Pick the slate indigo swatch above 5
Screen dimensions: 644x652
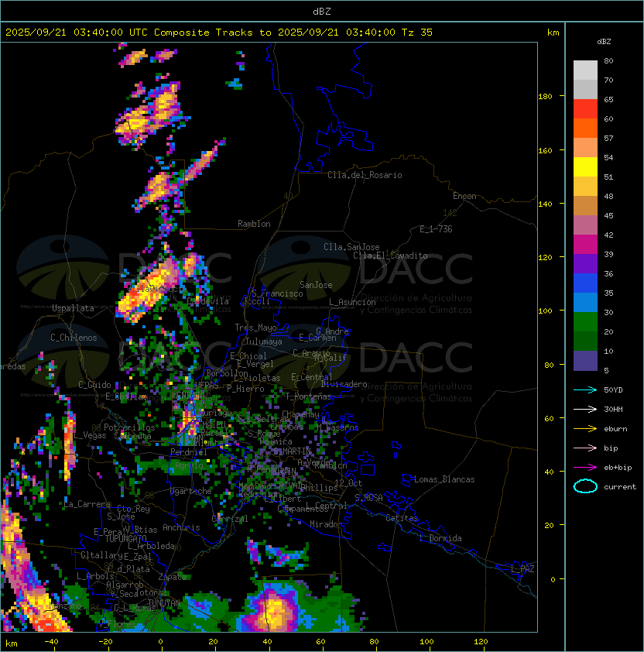[585, 361]
